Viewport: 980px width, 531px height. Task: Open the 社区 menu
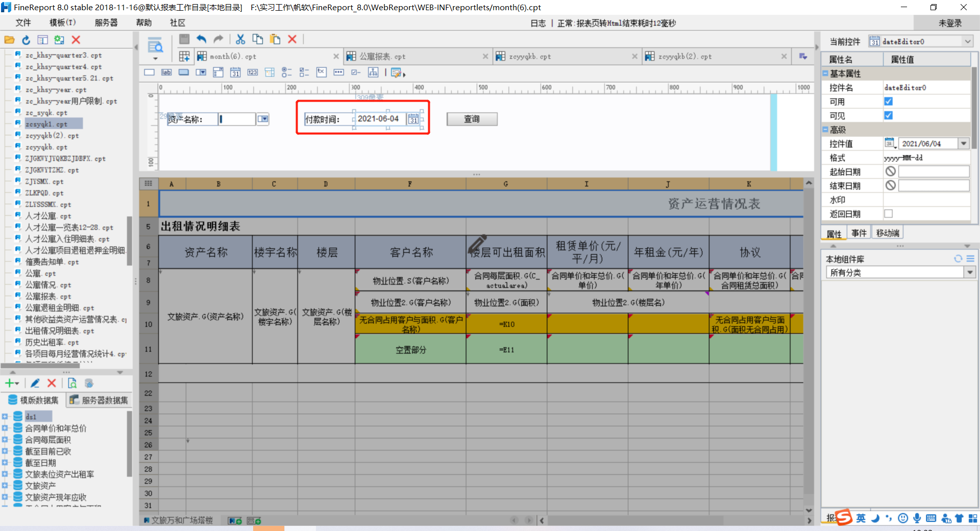pos(178,23)
